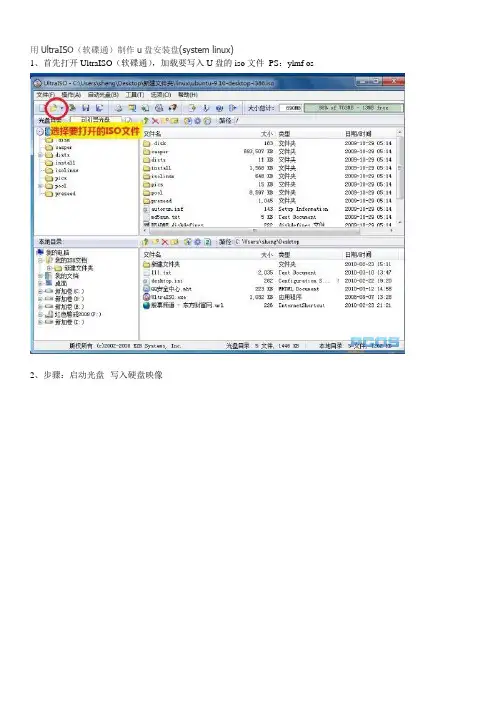Screen dimensions: 496x702
Task: Collapse 我的ISO文档 node in local tree
Action: (40, 260)
